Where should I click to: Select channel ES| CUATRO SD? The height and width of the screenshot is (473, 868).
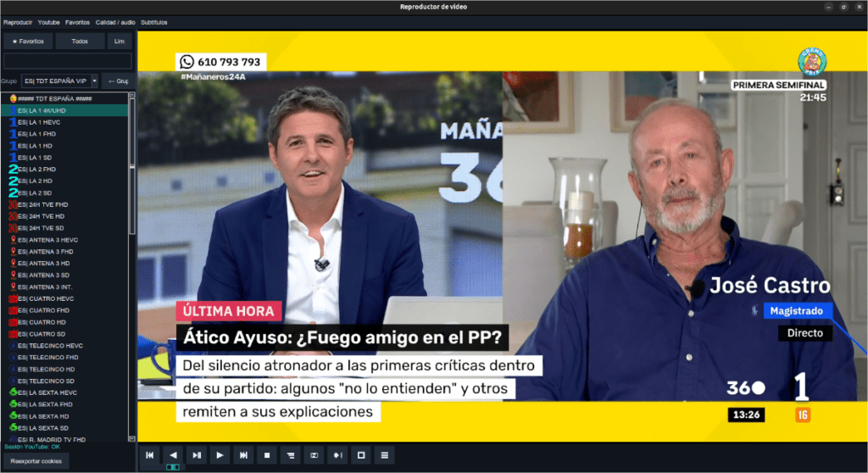64,334
